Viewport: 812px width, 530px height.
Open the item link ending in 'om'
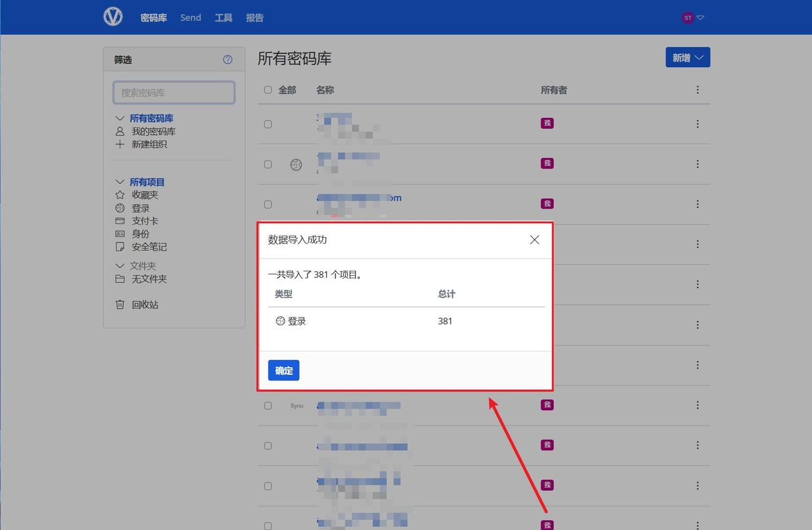359,198
